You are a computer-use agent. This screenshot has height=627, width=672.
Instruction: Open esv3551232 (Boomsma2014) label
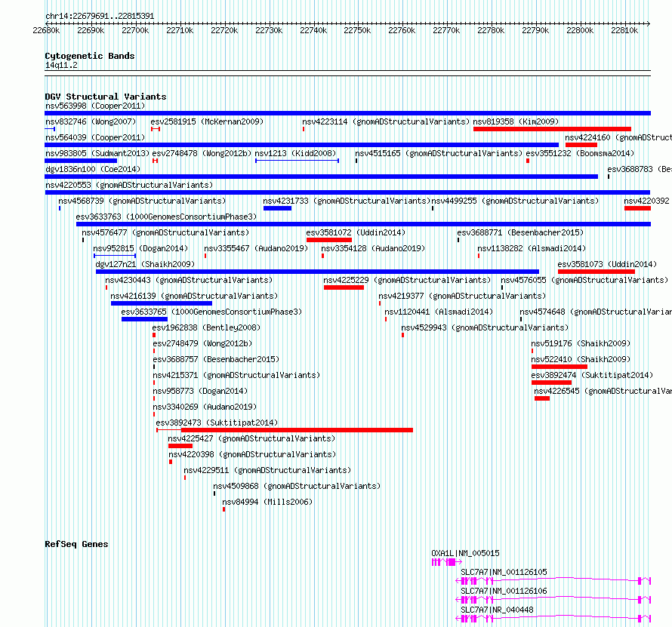tap(580, 153)
